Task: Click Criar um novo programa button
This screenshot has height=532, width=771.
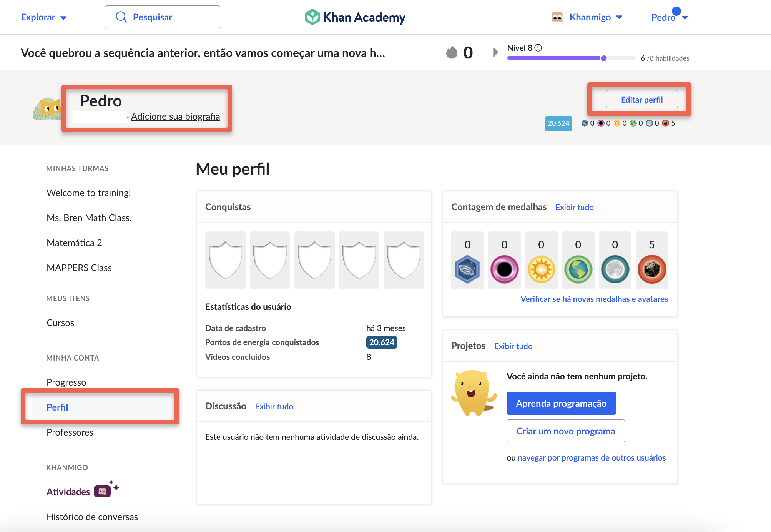Action: [566, 431]
